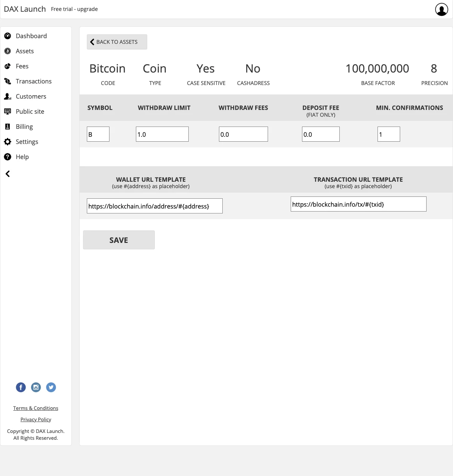Click the DAX Launch logo title
The height and width of the screenshot is (476, 453).
point(25,9)
